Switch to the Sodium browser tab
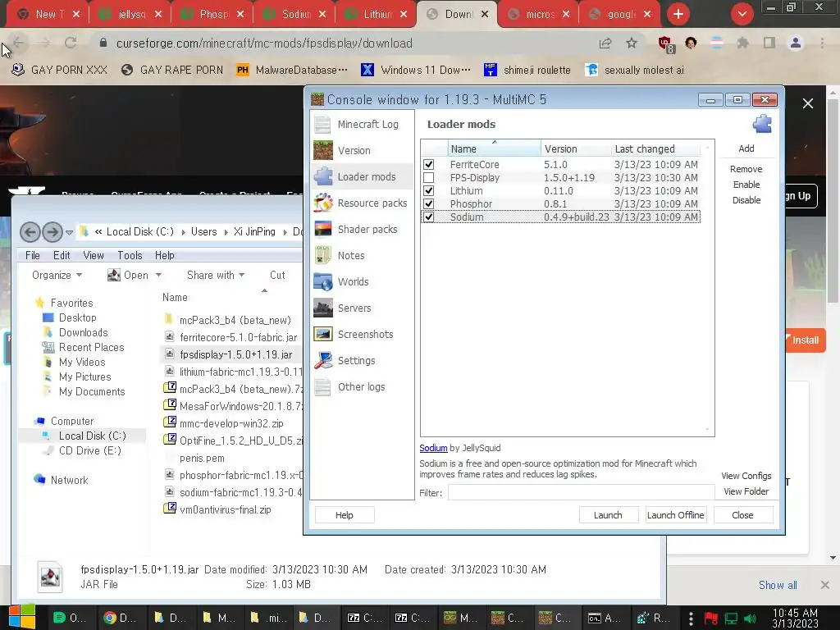Screen dimensions: 840x630 [293, 14]
